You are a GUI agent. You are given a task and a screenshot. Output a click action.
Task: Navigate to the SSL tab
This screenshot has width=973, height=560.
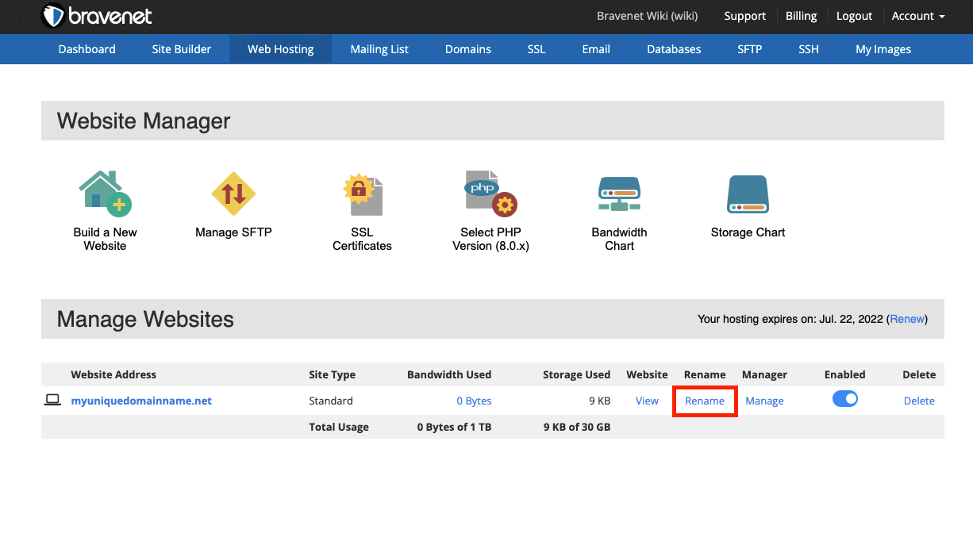click(536, 49)
